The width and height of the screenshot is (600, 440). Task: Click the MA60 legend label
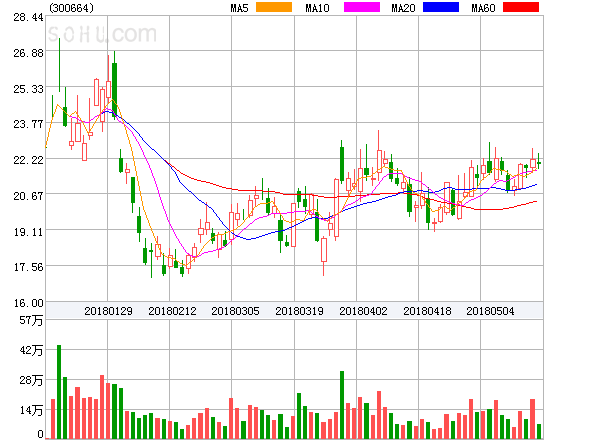(483, 8)
